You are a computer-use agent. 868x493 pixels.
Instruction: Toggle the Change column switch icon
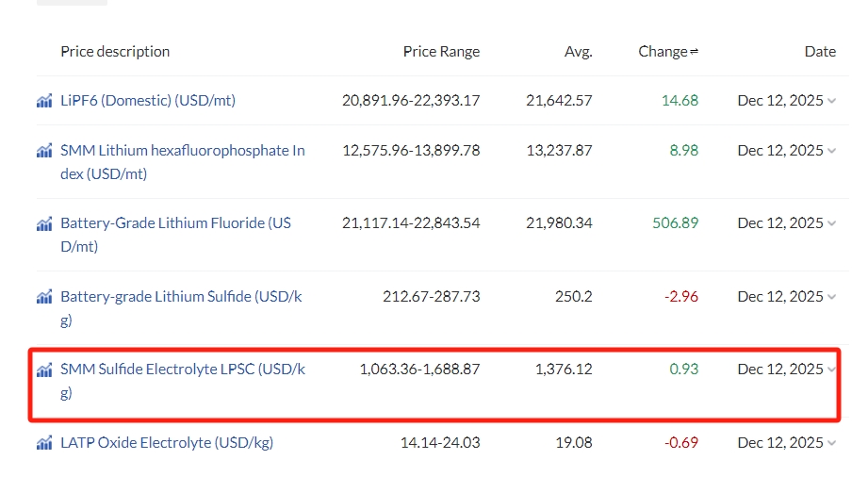coord(695,52)
